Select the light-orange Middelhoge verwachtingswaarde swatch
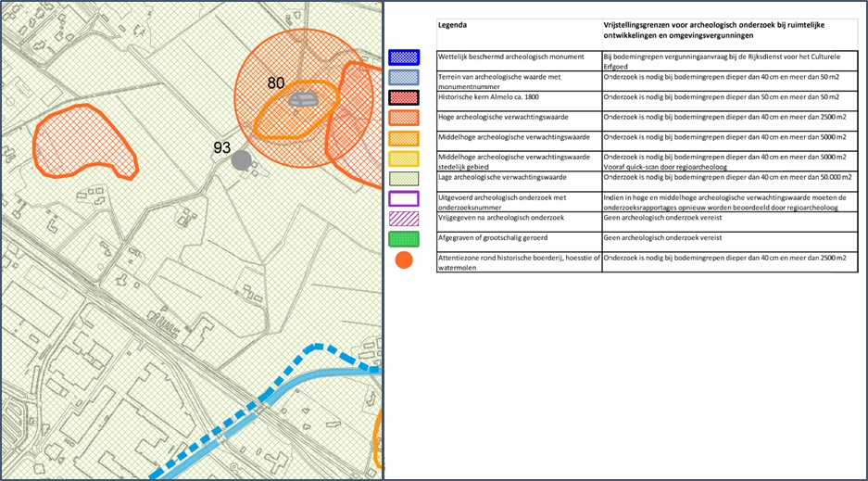The height and width of the screenshot is (481, 868). [404, 138]
